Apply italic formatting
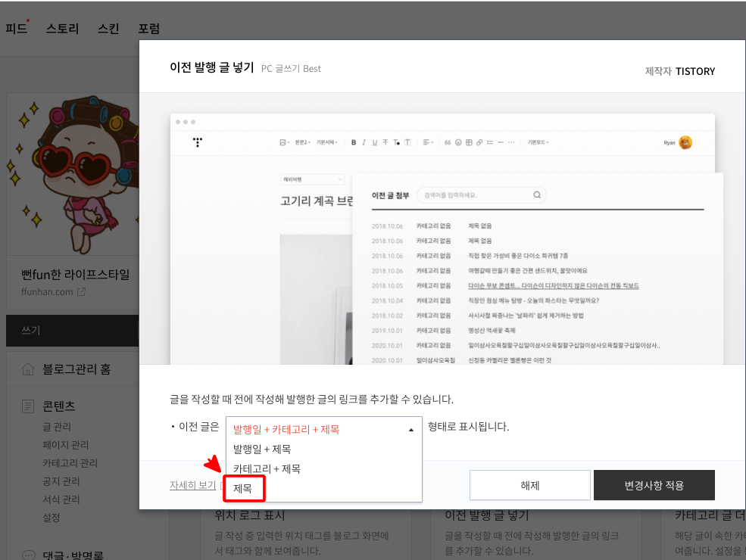Viewport: 746px width, 560px height. coord(363,142)
